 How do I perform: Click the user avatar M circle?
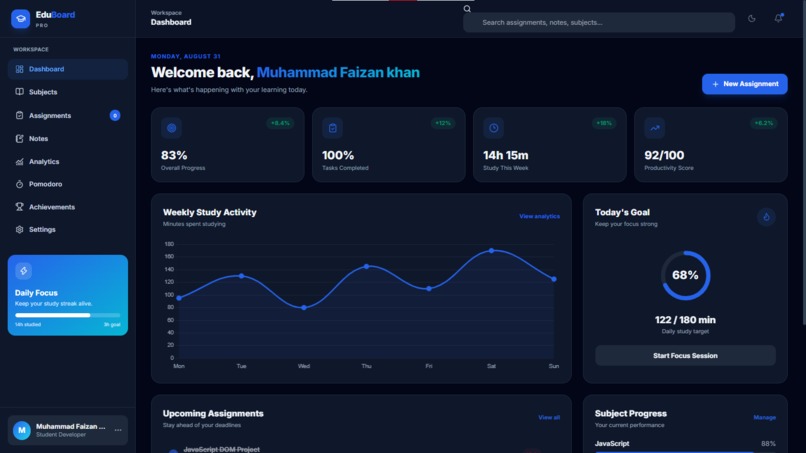tap(22, 430)
